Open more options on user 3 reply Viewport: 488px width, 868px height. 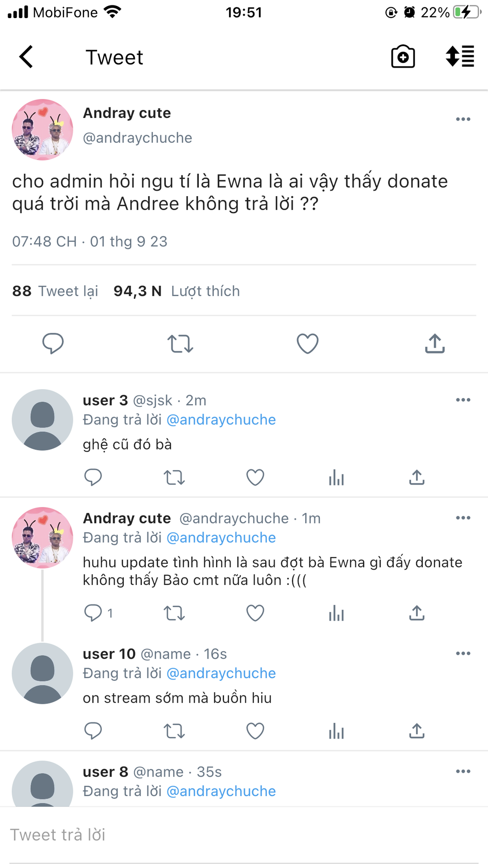tap(463, 400)
